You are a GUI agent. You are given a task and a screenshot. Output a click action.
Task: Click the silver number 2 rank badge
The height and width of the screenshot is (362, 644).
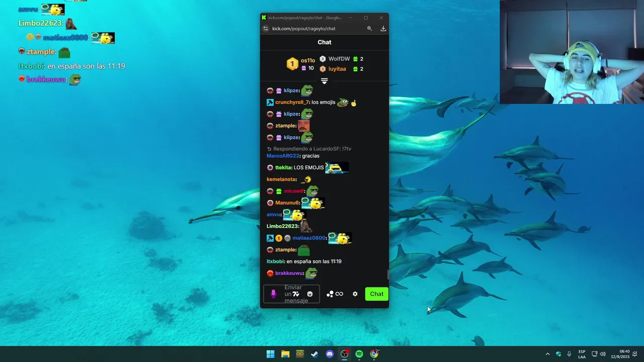(x=323, y=59)
